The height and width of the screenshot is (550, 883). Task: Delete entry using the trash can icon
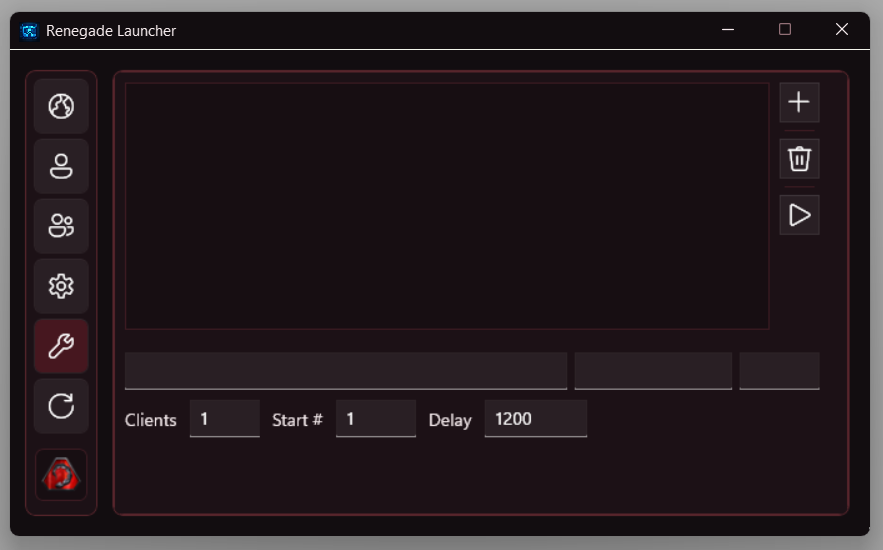(799, 159)
